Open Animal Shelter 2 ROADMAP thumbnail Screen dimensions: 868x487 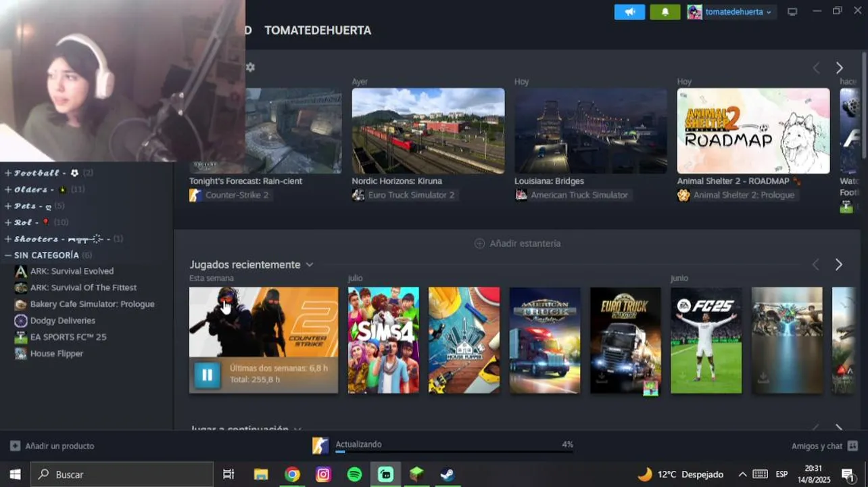pos(753,131)
